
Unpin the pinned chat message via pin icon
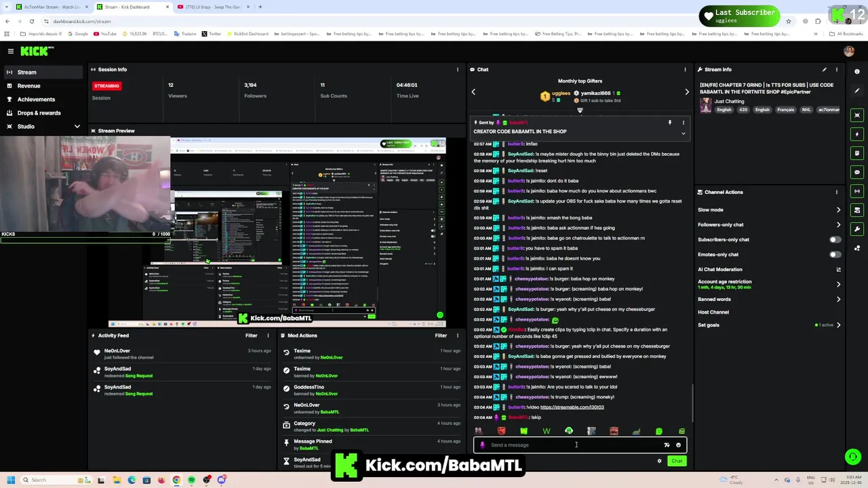point(669,123)
